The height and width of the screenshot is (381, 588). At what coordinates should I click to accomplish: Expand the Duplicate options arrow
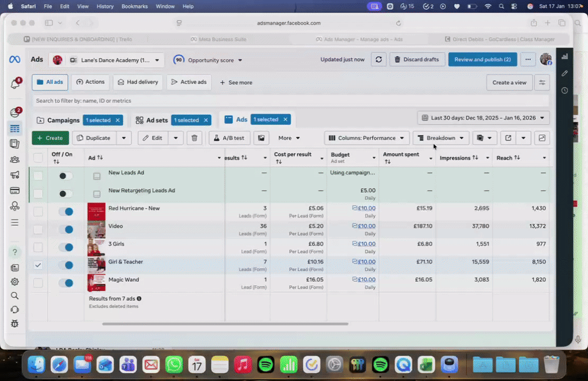click(x=124, y=138)
